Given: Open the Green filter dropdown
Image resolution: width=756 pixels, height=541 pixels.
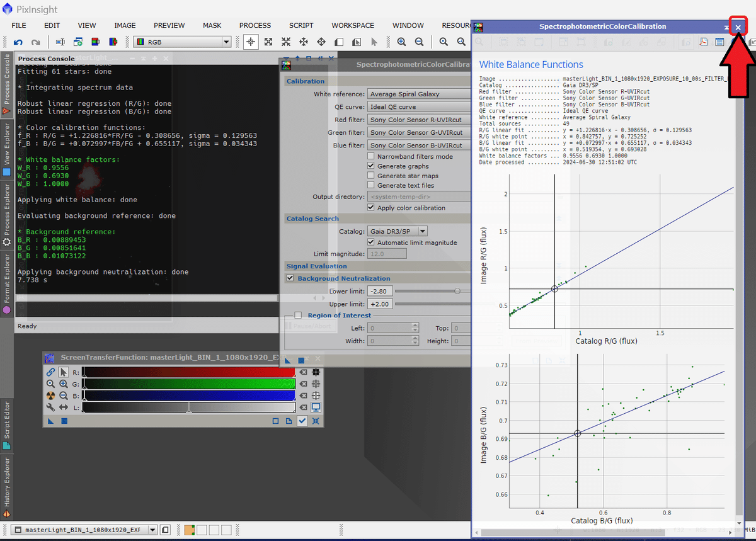Looking at the screenshot, I should 419,132.
